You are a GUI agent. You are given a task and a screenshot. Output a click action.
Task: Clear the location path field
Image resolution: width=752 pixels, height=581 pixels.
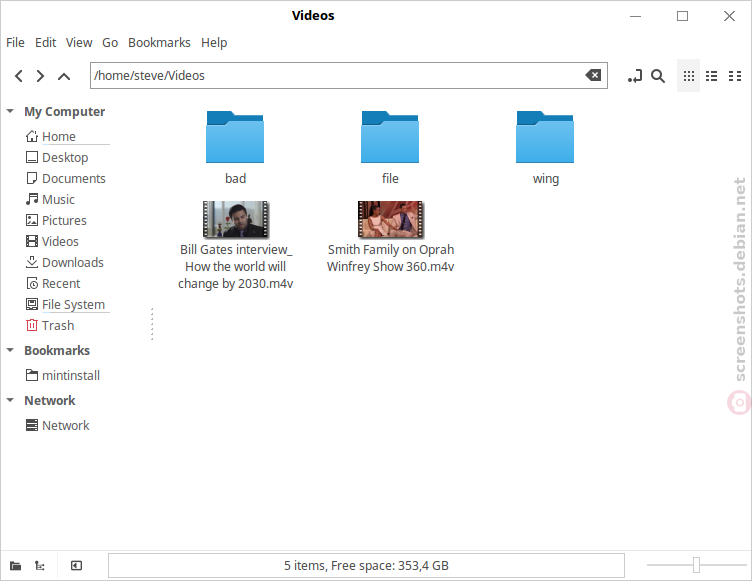593,75
